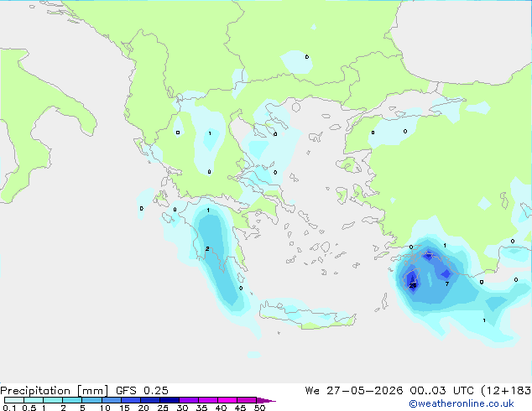Click the 2–5 mm legend color swatch
The image size is (532, 411).
click(72, 400)
